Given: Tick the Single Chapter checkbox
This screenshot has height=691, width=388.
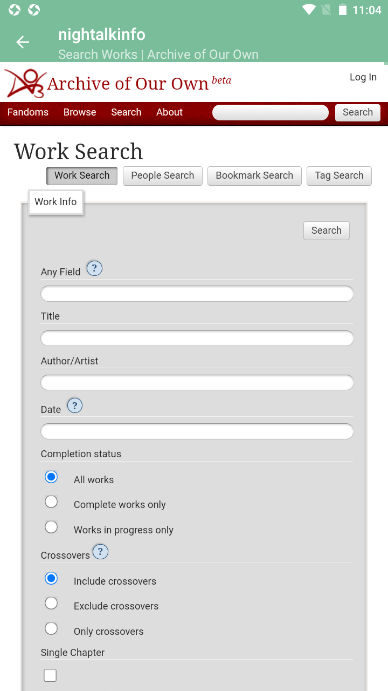Looking at the screenshot, I should coord(50,675).
